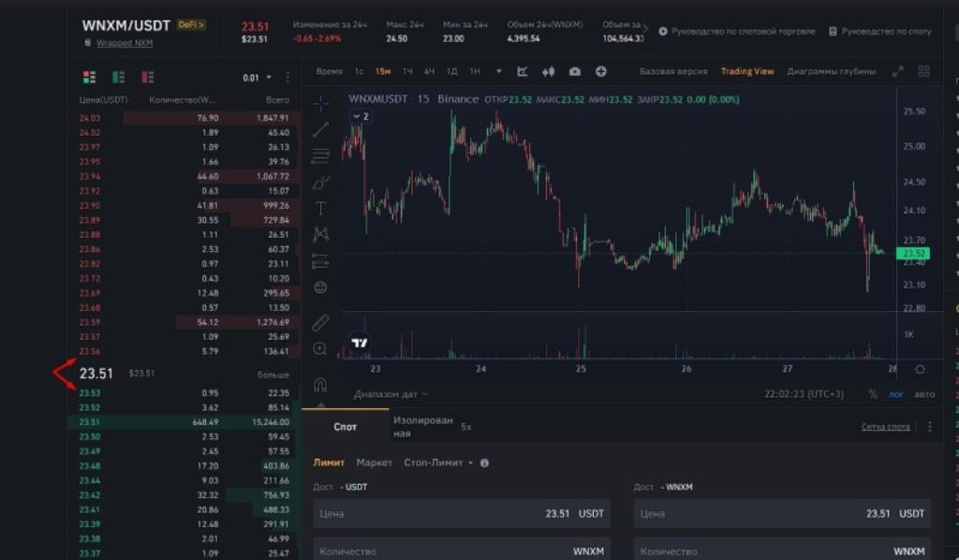Toggle auto scale on the chart

pos(924,394)
